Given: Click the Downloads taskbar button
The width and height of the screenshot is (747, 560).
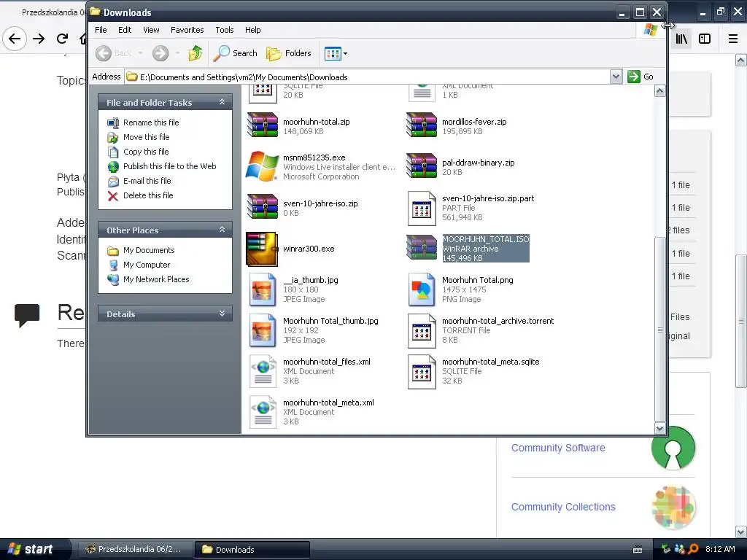Looking at the screenshot, I should [252, 549].
